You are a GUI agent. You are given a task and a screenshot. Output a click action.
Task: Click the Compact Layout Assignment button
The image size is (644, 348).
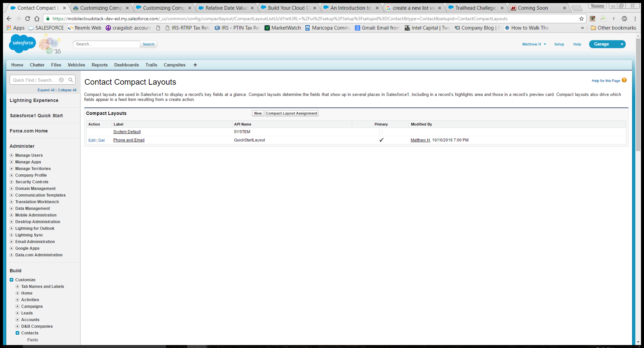[x=291, y=113]
